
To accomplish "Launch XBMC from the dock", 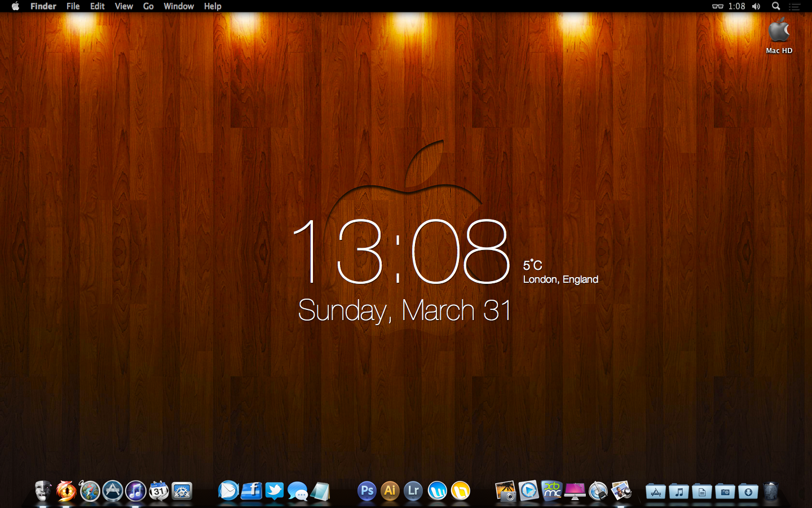I will pyautogui.click(x=552, y=491).
